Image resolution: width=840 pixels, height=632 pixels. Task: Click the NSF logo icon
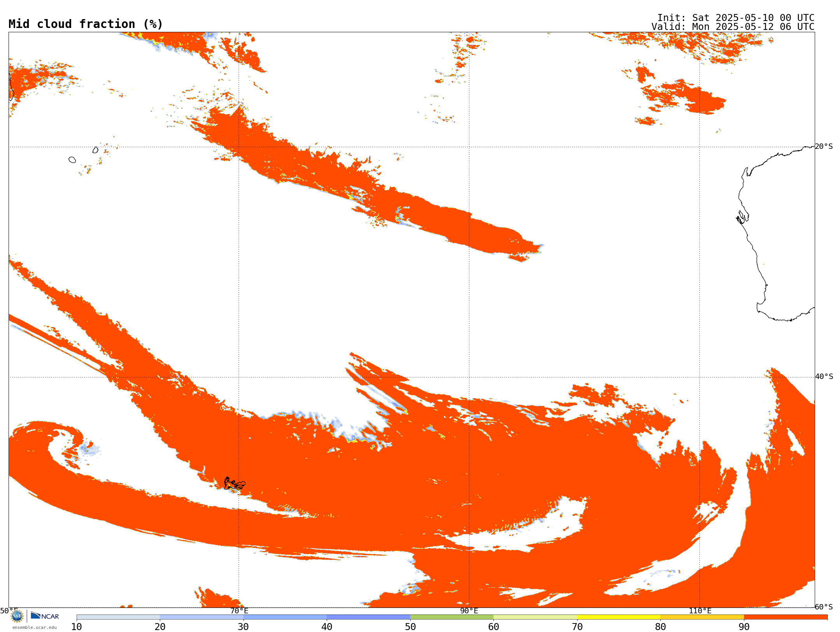[17, 616]
